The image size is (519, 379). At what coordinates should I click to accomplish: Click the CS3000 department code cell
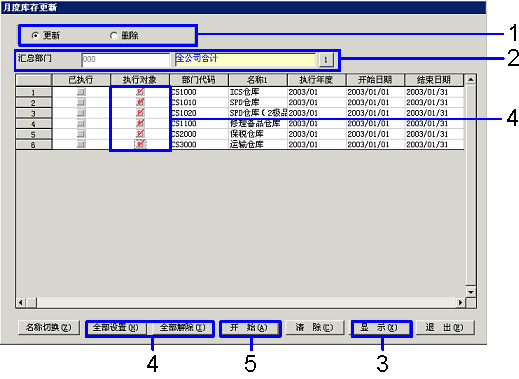[x=199, y=144]
